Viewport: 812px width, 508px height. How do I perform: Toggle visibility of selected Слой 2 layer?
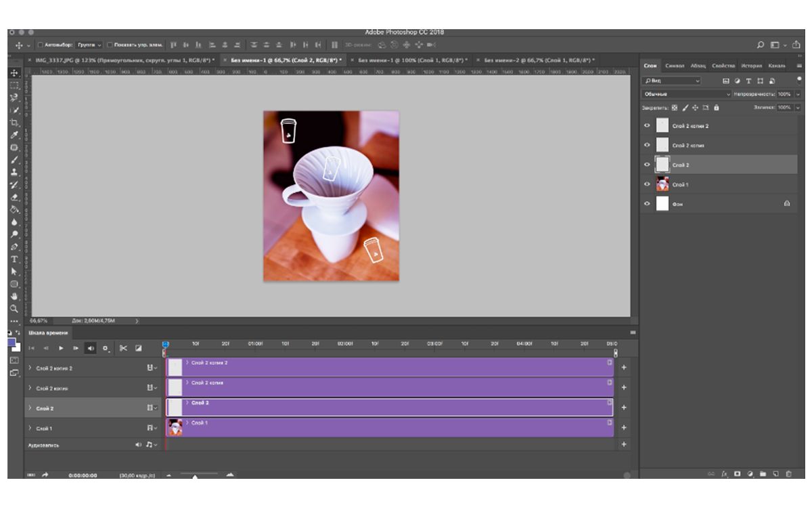(x=647, y=165)
